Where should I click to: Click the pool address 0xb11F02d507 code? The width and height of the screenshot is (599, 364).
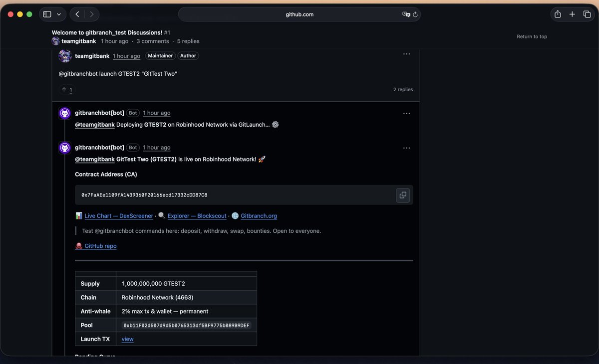pos(186,325)
